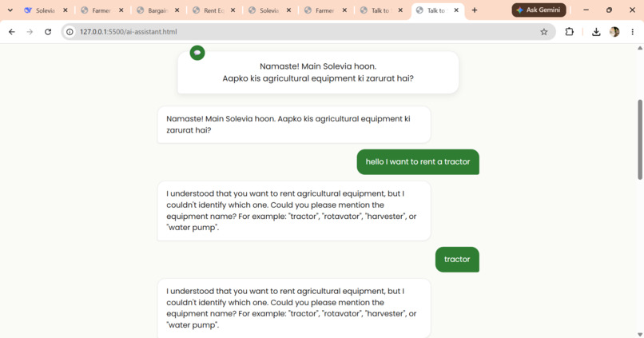Click the scrollbar down arrow

[x=640, y=335]
